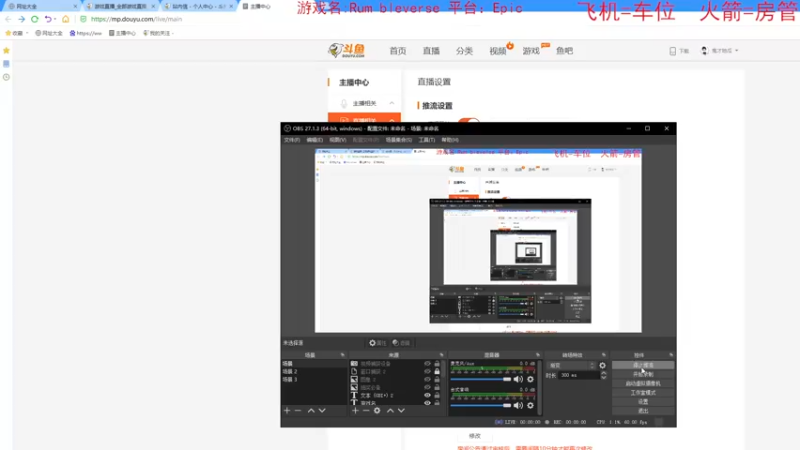800x450 pixels.
Task: Open the 直播 link in the Douyu navigation
Action: [x=431, y=51]
